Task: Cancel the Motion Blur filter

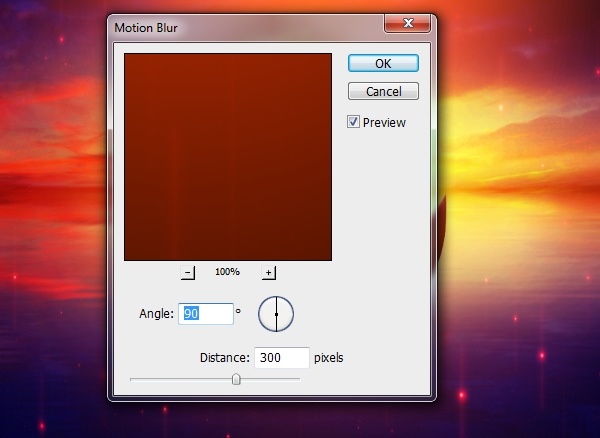Action: [x=383, y=91]
